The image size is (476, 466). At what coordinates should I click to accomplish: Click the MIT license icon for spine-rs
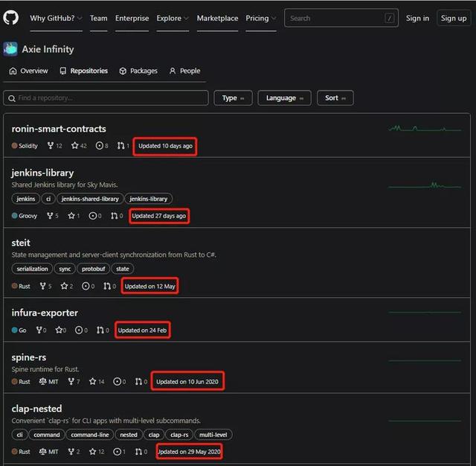43,382
